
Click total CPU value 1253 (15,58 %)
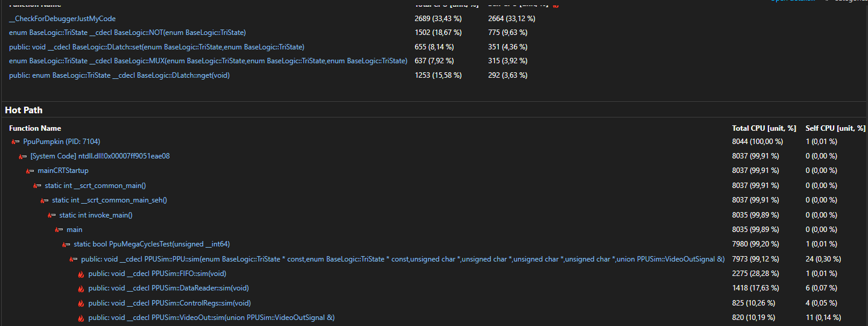[x=438, y=75]
